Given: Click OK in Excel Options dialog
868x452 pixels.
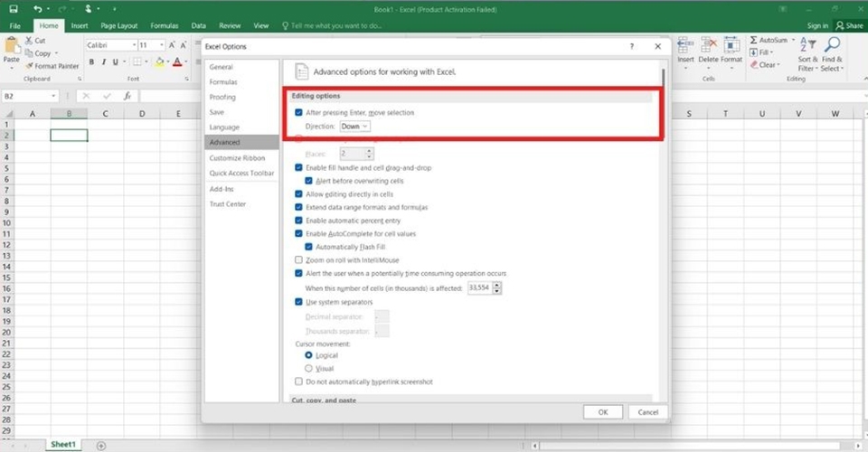Looking at the screenshot, I should pyautogui.click(x=603, y=412).
